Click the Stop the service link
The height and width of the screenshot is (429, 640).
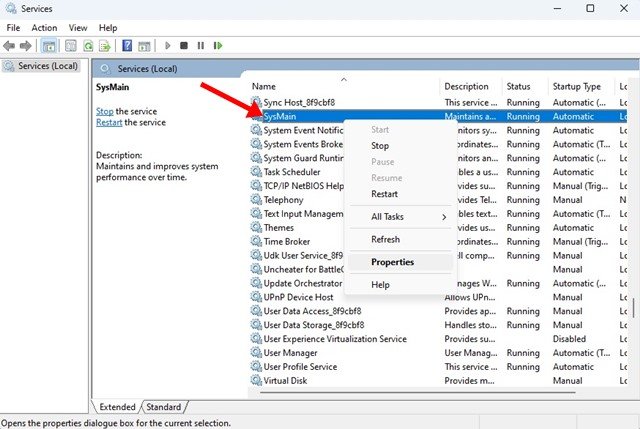[104, 111]
